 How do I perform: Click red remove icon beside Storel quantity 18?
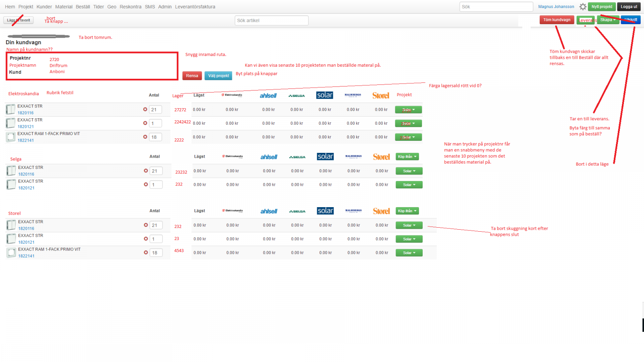pyautogui.click(x=146, y=253)
